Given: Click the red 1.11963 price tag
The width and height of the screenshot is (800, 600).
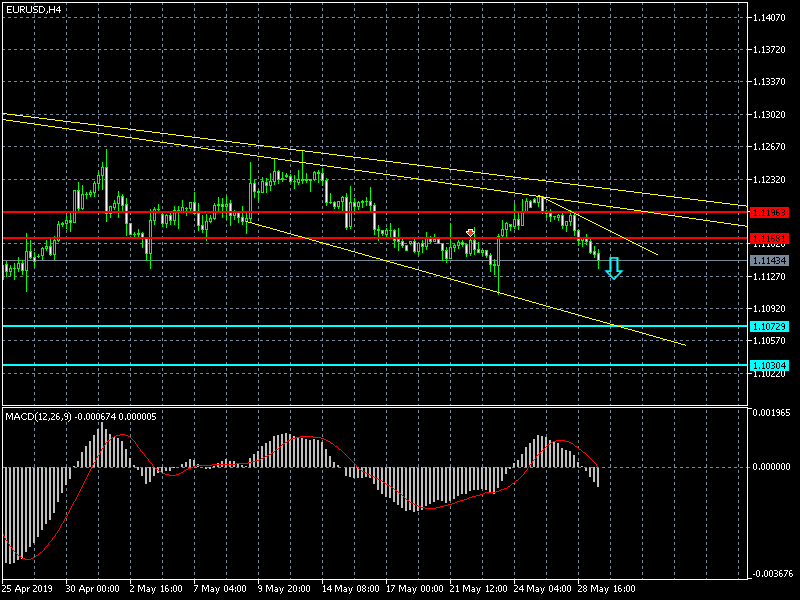Looking at the screenshot, I should click(x=769, y=212).
